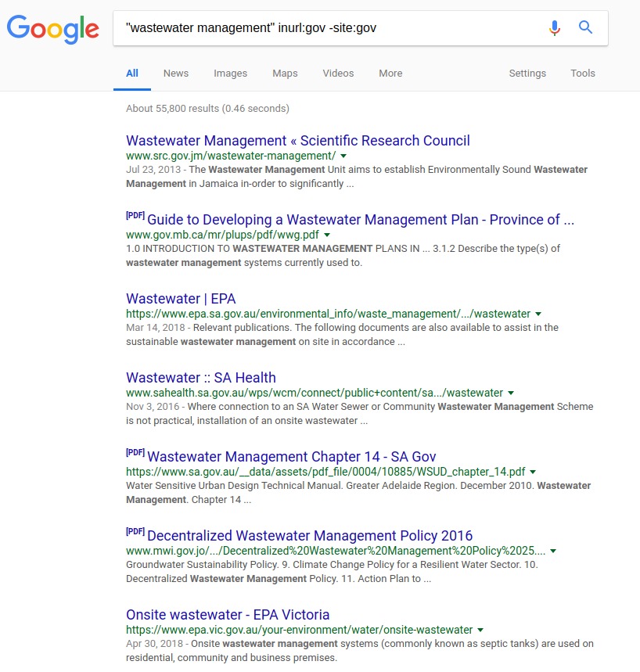Open the More search categories menu

coord(390,74)
